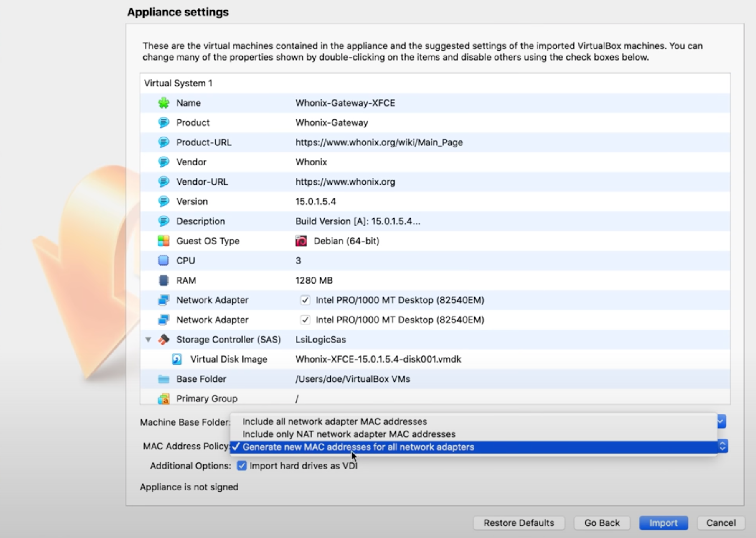This screenshot has height=538, width=756.
Task: Click the LsiLogicSas controller value
Action: coord(320,339)
